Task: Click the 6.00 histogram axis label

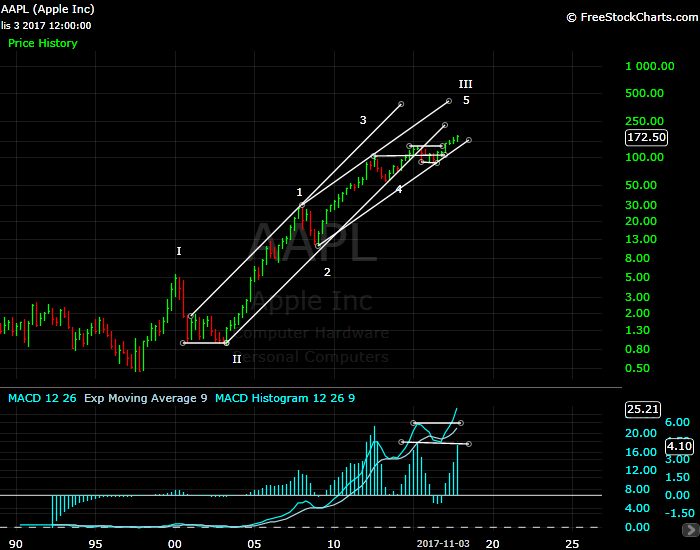Action: 677,422
